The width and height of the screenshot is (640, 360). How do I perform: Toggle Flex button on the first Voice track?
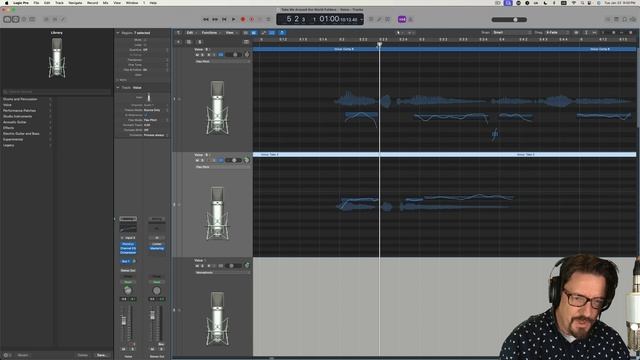(x=221, y=55)
